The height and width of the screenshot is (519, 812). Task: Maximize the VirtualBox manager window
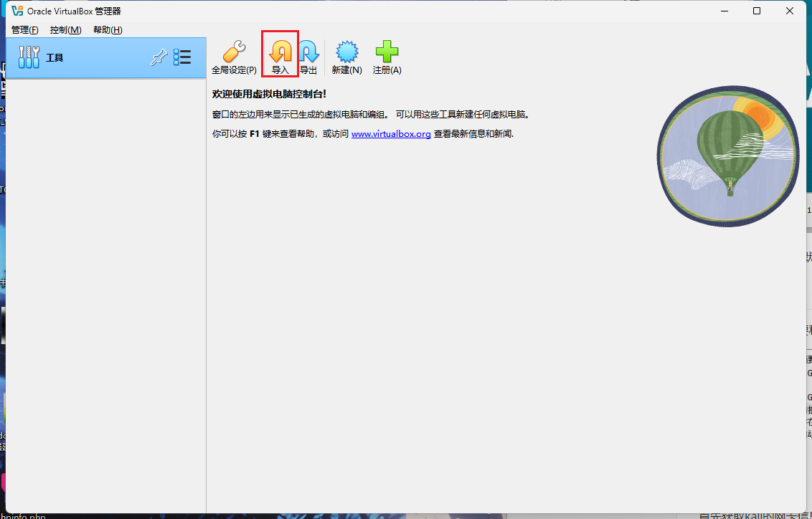tap(757, 11)
